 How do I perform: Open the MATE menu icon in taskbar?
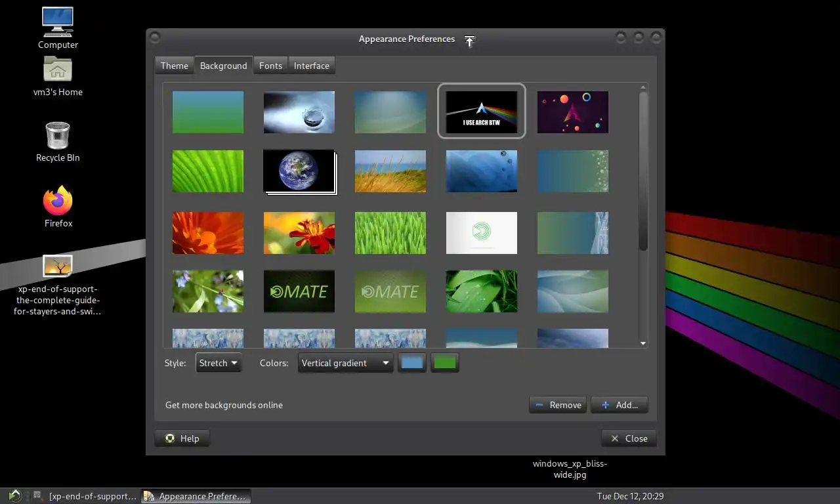15,496
